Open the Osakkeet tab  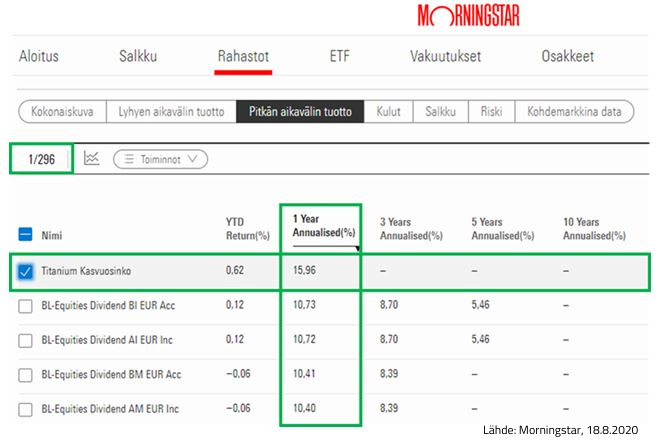[567, 56]
